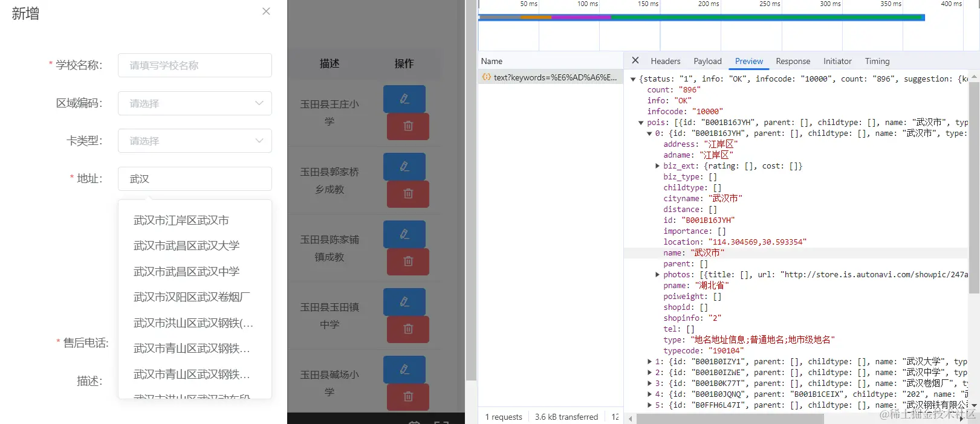980x424 pixels.
Task: Select suggestion 武汉市武昌区武汉中学
Action: pos(195,272)
